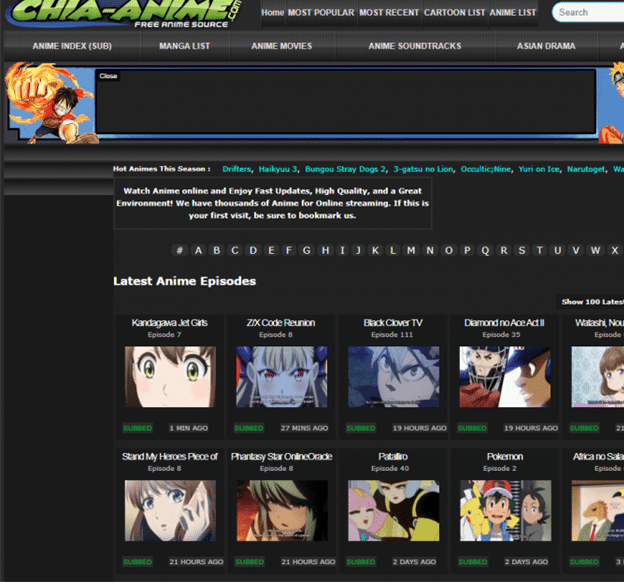The height and width of the screenshot is (587, 624).
Task: Filter anime by letter H
Action: (x=325, y=250)
